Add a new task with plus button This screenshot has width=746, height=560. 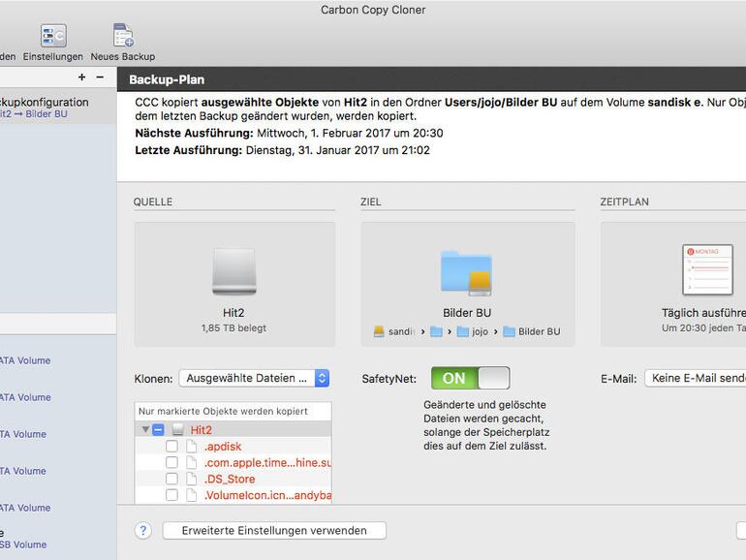(81, 78)
